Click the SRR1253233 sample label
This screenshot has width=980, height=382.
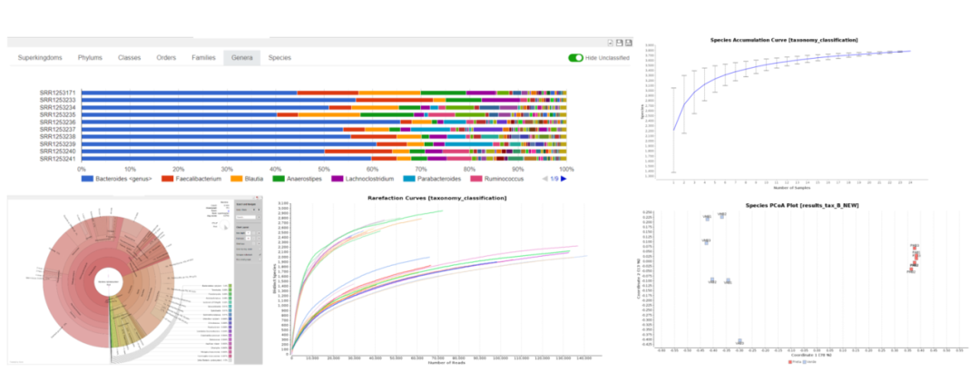click(x=57, y=100)
